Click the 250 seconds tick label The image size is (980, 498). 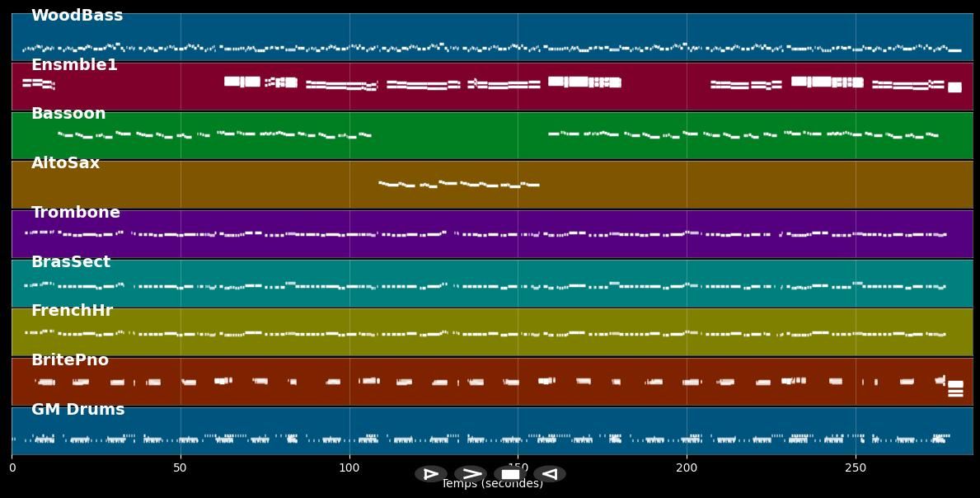pyautogui.click(x=856, y=468)
